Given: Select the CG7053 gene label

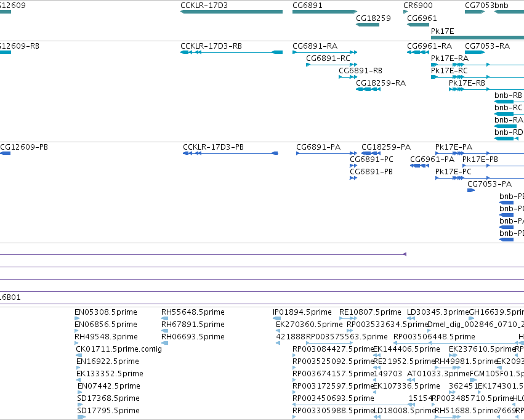Looking at the screenshot, I should pos(479,6).
